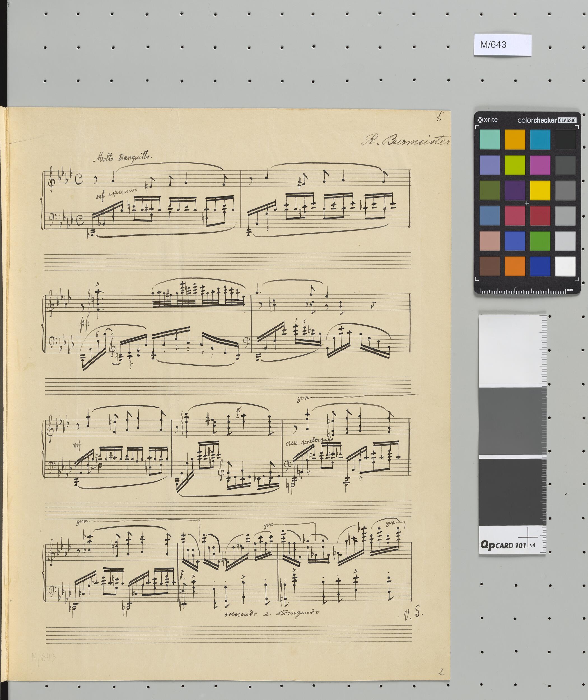Click the teal swatch at the colorchecker's top left
The width and height of the screenshot is (588, 700).
coord(489,139)
